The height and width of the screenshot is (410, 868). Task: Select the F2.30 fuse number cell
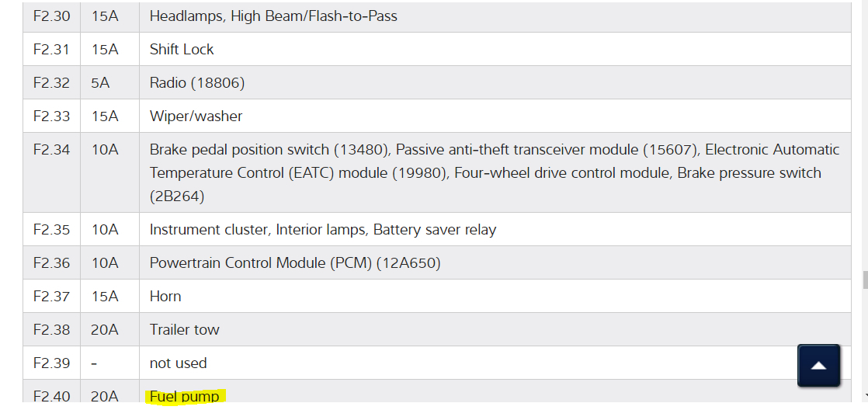(51, 16)
